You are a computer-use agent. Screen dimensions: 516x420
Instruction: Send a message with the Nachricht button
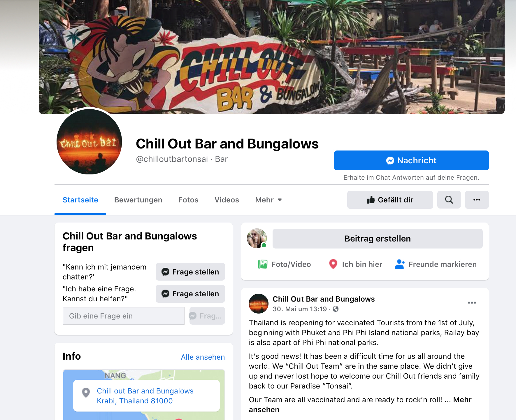pos(411,160)
